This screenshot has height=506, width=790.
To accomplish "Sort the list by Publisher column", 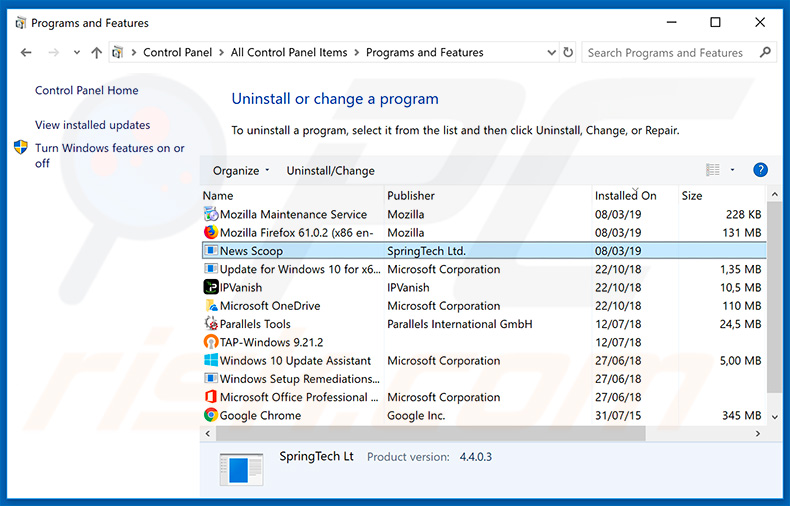I will 411,196.
